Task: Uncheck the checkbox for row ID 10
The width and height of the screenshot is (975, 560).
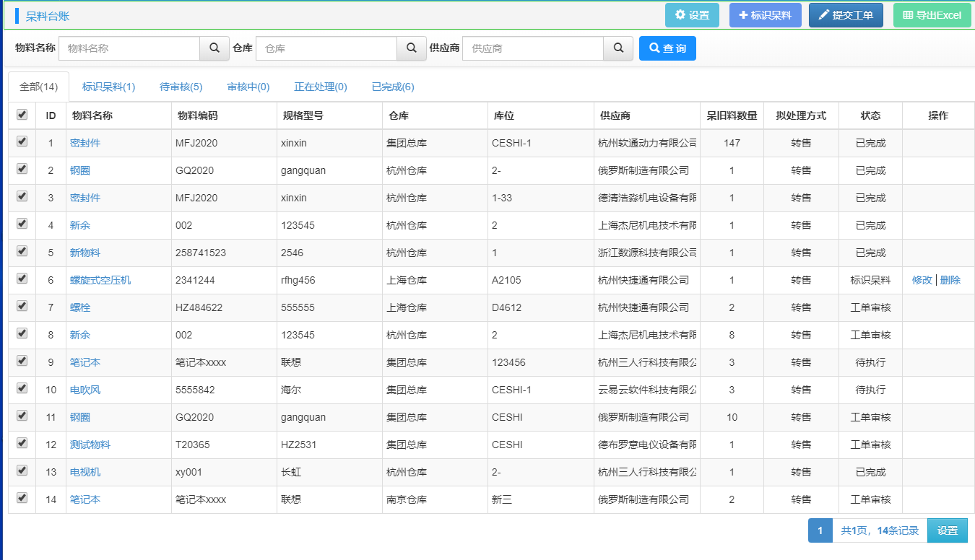Action: pyautogui.click(x=22, y=388)
